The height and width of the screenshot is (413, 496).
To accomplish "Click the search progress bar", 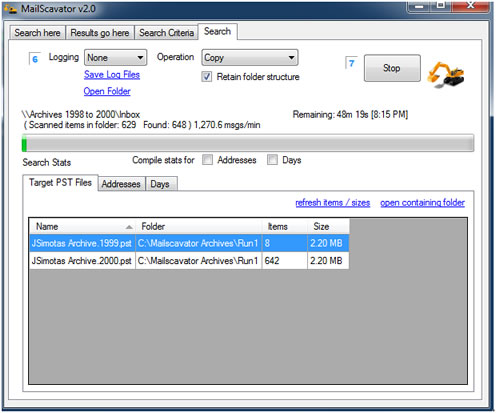I will [x=248, y=143].
